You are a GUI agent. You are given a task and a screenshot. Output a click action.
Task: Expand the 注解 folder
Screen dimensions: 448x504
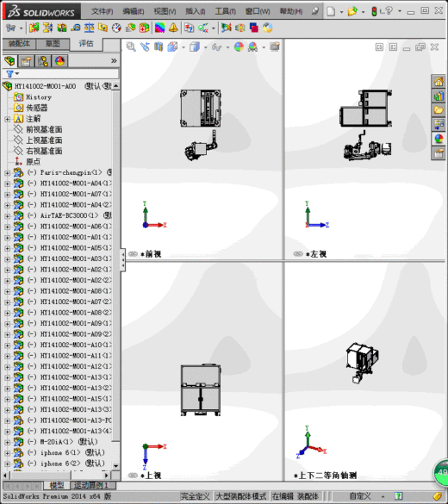point(8,119)
